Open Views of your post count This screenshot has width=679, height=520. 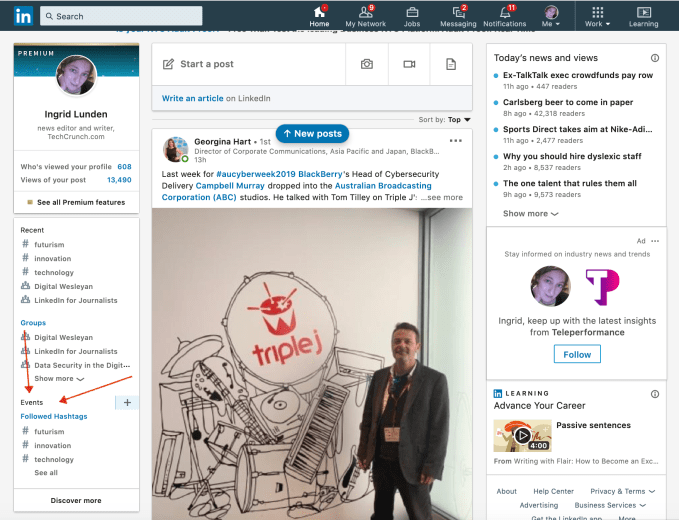pos(76,180)
